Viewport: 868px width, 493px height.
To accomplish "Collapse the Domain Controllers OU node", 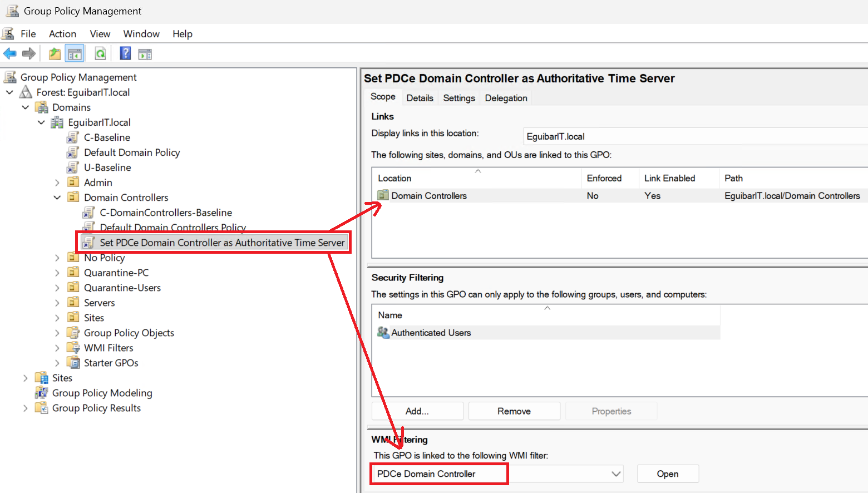I will [57, 198].
